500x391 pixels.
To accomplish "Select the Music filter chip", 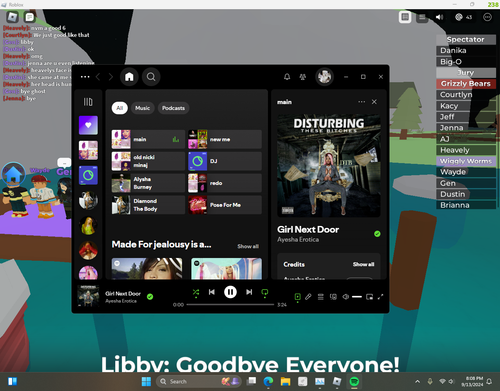I will (143, 108).
